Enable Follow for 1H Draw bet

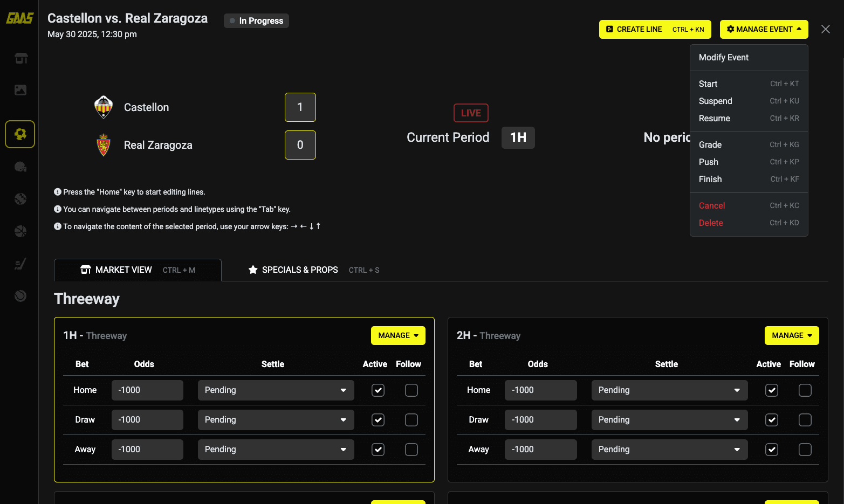click(411, 420)
